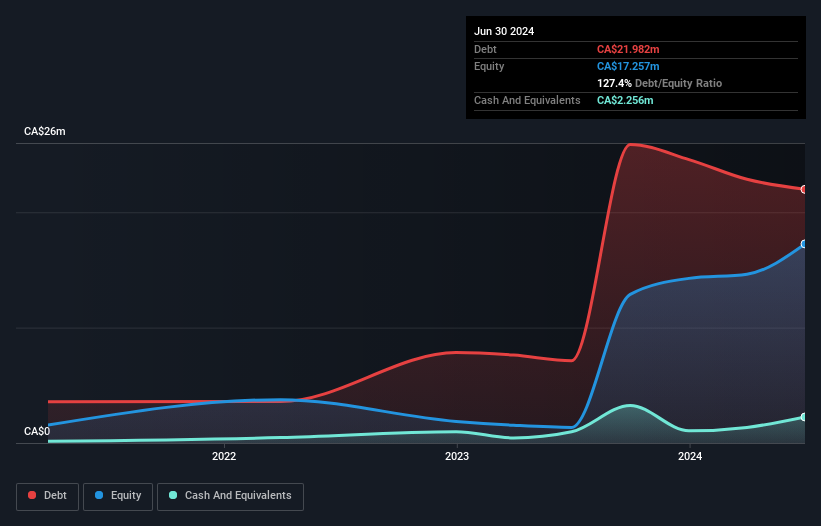Click the CA$0 y-axis label
The height and width of the screenshot is (526, 821).
click(x=37, y=431)
